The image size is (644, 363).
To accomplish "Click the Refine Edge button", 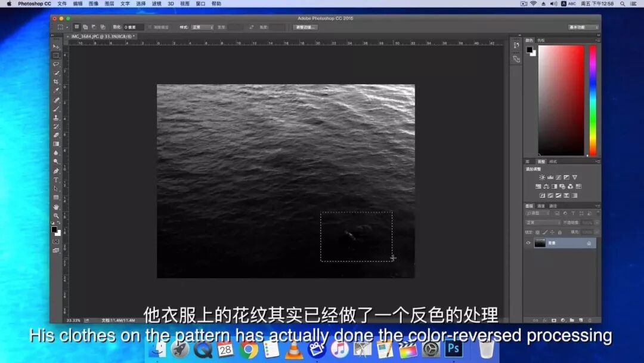I will point(305,27).
